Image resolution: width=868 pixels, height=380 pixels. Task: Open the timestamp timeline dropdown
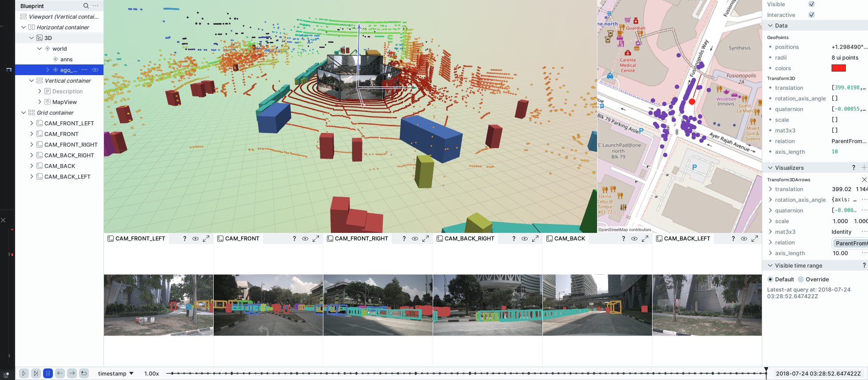coord(116,373)
